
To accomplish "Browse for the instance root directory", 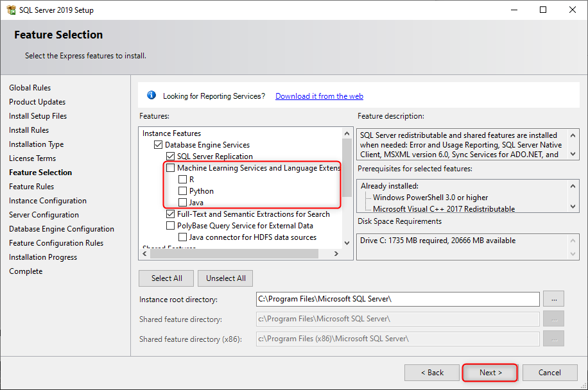I will [x=554, y=299].
